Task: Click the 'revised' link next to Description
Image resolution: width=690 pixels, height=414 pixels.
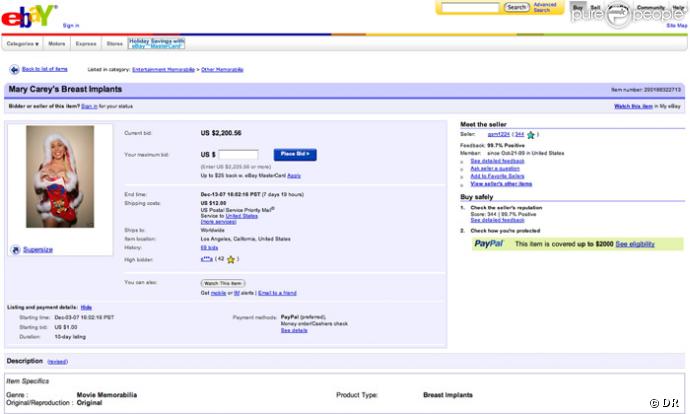Action: coord(58,362)
